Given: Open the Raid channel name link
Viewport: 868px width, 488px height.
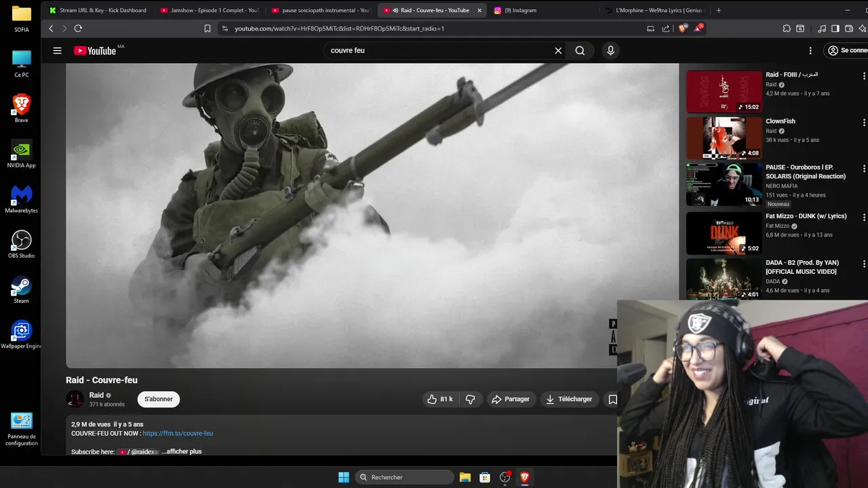Looking at the screenshot, I should coord(96,395).
